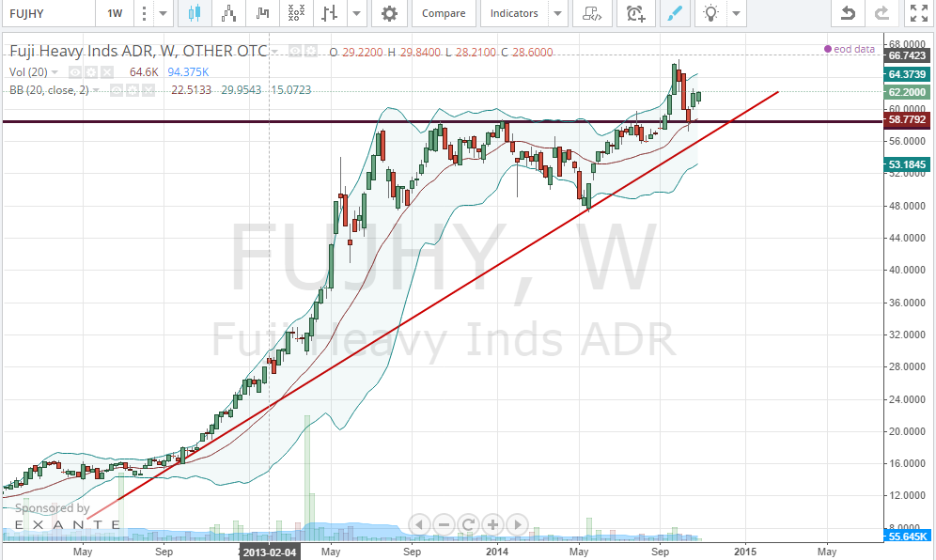Click the 62.2000 current price label

pyautogui.click(x=907, y=92)
